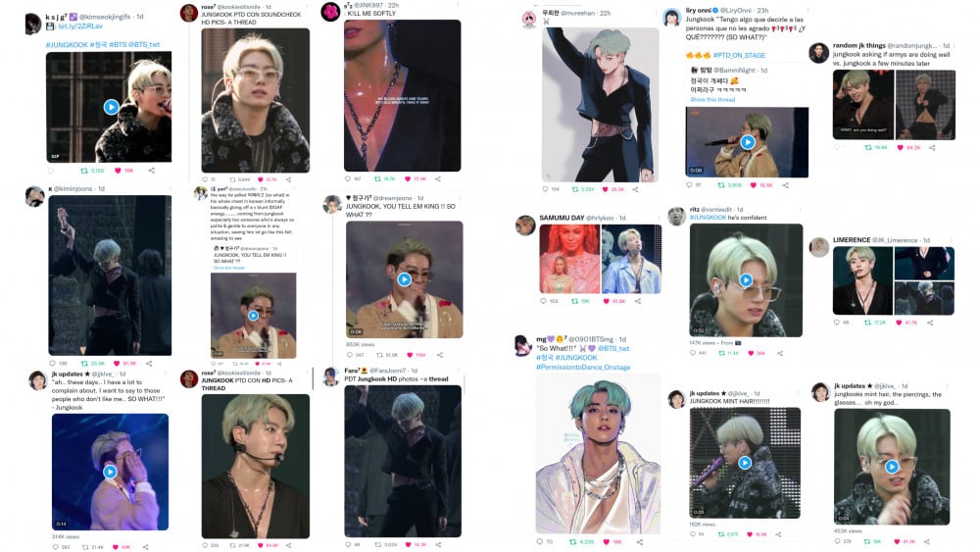Image resolution: width=980 pixels, height=552 pixels.
Task: Open the @BTS_twt mention in mg tweet
Action: pyautogui.click(x=613, y=348)
